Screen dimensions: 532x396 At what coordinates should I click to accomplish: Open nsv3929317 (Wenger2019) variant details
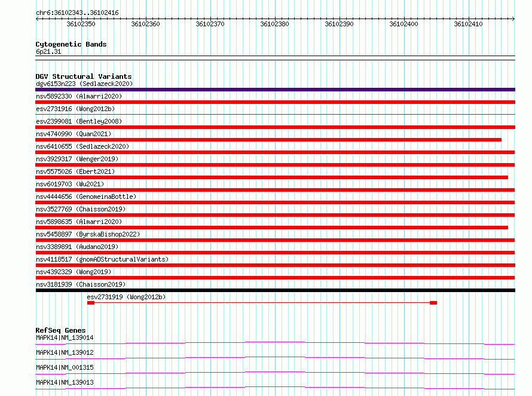[x=77, y=159]
